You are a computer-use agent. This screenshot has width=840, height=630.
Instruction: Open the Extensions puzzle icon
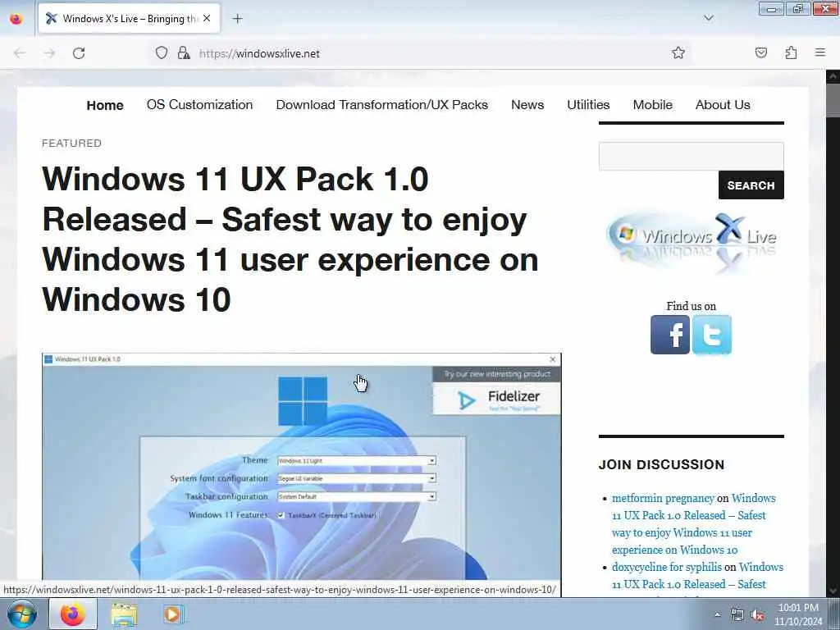[791, 53]
